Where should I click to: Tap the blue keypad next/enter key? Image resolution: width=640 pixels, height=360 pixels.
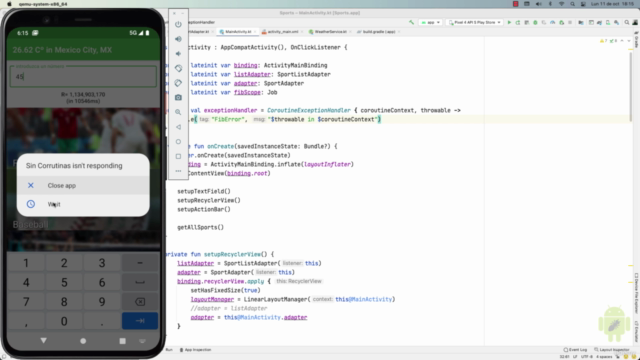pos(140,321)
